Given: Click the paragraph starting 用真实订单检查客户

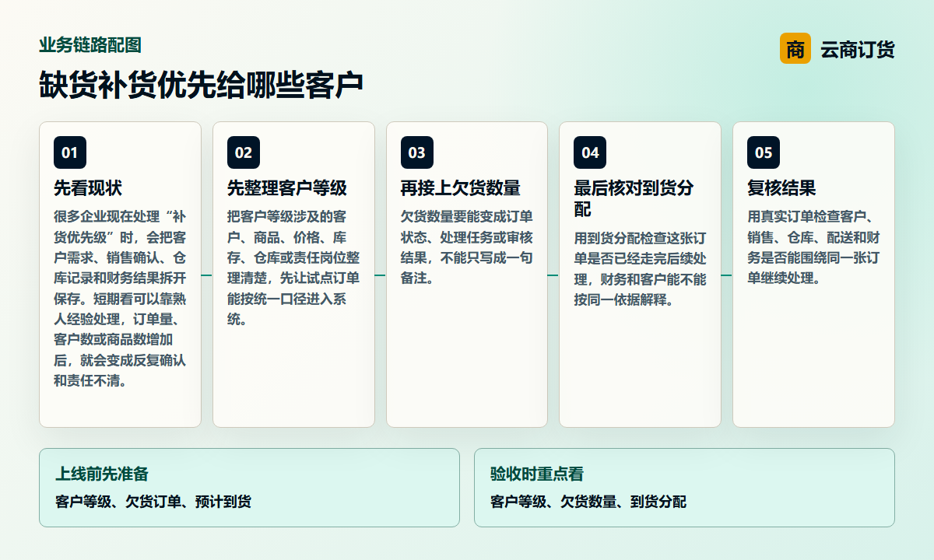Looking at the screenshot, I should [x=813, y=247].
